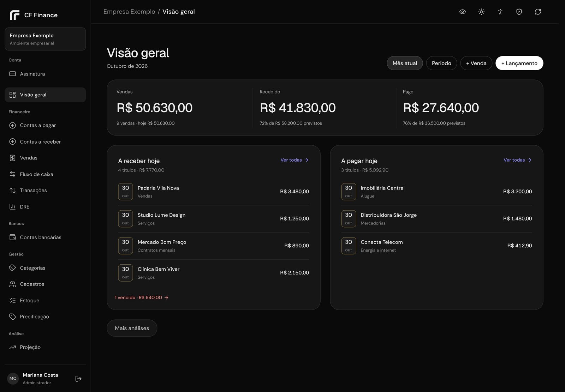Open the Período filter
Viewport: 565px width, 392px height.
(x=441, y=63)
